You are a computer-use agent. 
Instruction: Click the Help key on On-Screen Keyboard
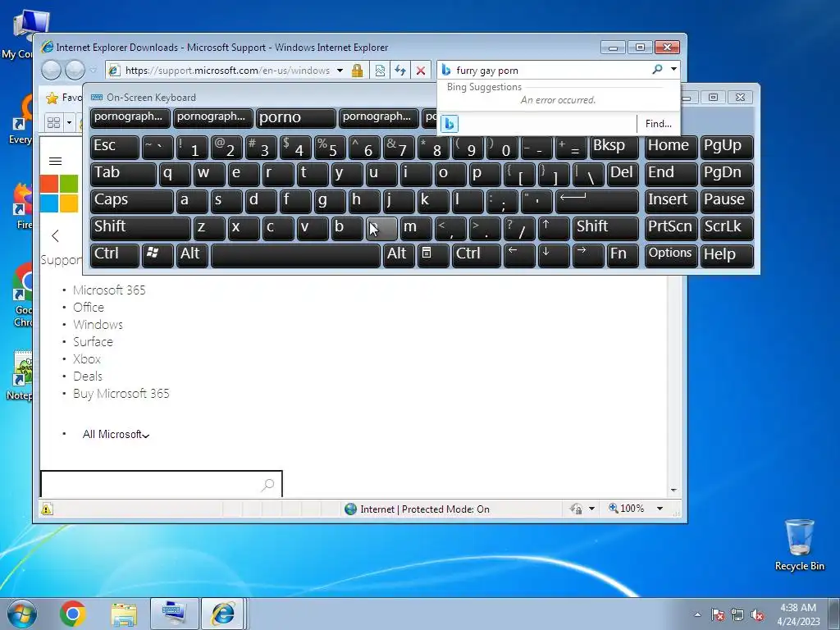[727, 254]
